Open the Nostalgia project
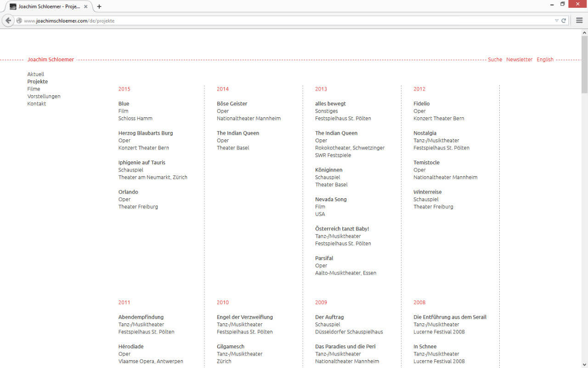This screenshot has width=588, height=368. coord(425,133)
